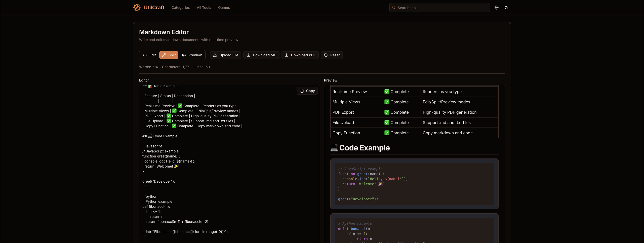Screen dimensions: 644x243
Task: Click the Copy icon in editor
Action: pyautogui.click(x=302, y=91)
